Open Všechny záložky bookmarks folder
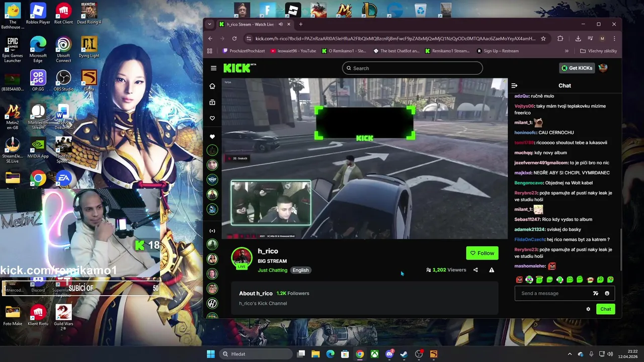Image resolution: width=644 pixels, height=362 pixels. coord(598,51)
